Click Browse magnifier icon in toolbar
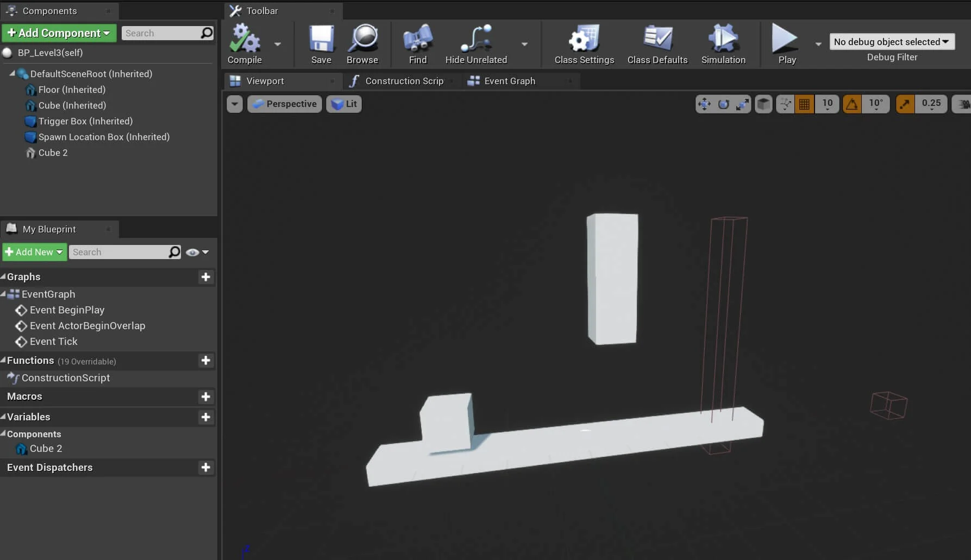Screen dimensions: 971x560 pyautogui.click(x=362, y=40)
